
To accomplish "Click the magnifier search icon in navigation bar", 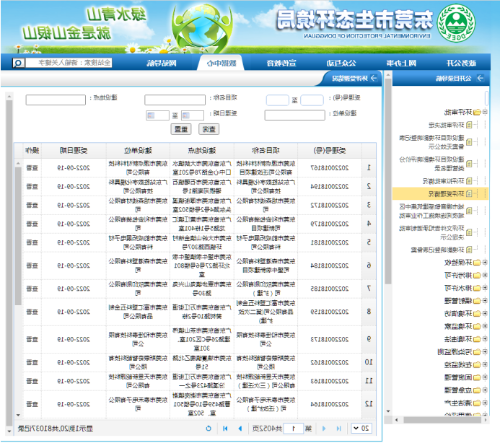I will [x=18, y=63].
